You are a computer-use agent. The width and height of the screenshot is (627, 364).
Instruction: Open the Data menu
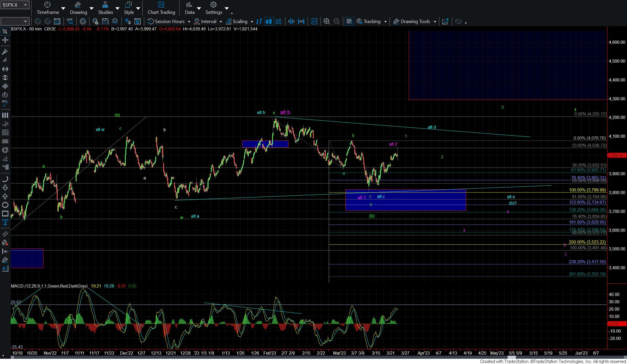(x=189, y=8)
